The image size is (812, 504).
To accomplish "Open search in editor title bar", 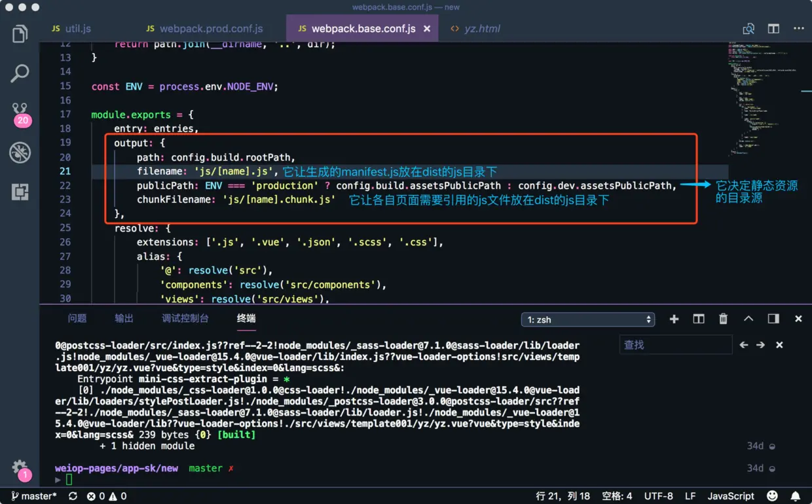I will [x=748, y=29].
